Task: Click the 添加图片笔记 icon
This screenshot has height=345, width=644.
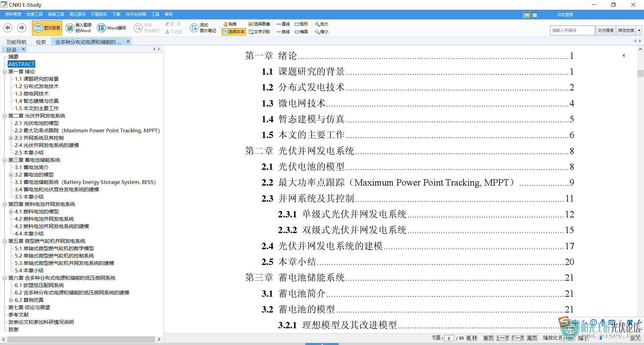Action: [194, 28]
